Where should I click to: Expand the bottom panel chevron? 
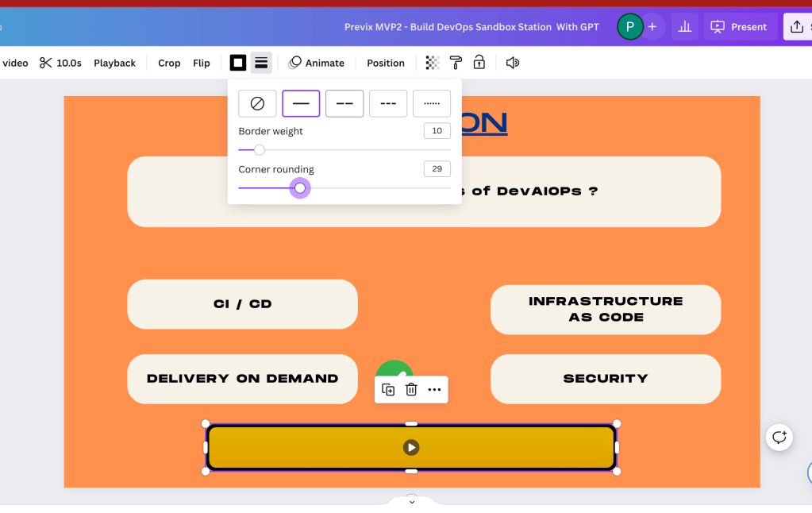click(412, 502)
